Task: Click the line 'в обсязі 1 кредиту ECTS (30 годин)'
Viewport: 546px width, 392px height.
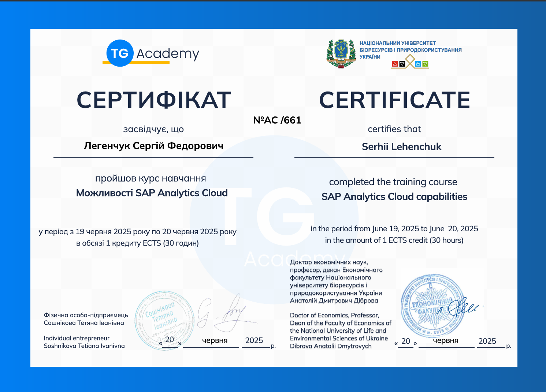Action: [x=137, y=243]
